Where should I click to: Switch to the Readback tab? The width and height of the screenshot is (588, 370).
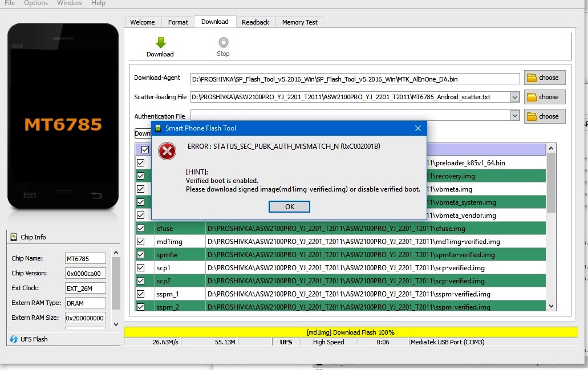point(255,22)
